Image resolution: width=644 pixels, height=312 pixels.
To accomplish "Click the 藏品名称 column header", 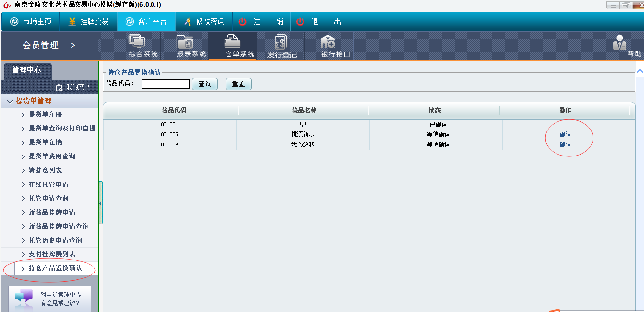I will pyautogui.click(x=304, y=111).
